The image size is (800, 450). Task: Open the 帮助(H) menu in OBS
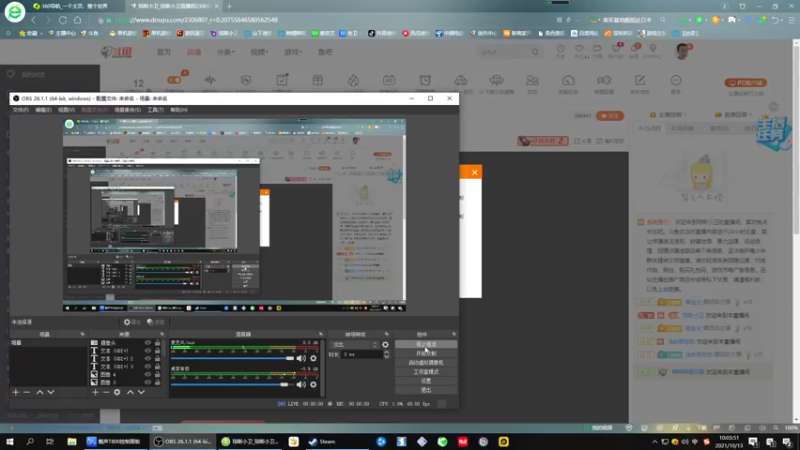coord(179,110)
